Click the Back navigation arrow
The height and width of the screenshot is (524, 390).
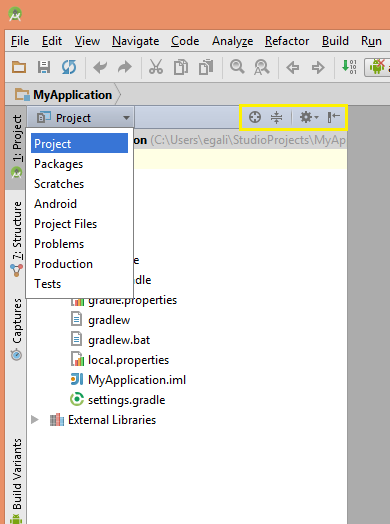(293, 68)
